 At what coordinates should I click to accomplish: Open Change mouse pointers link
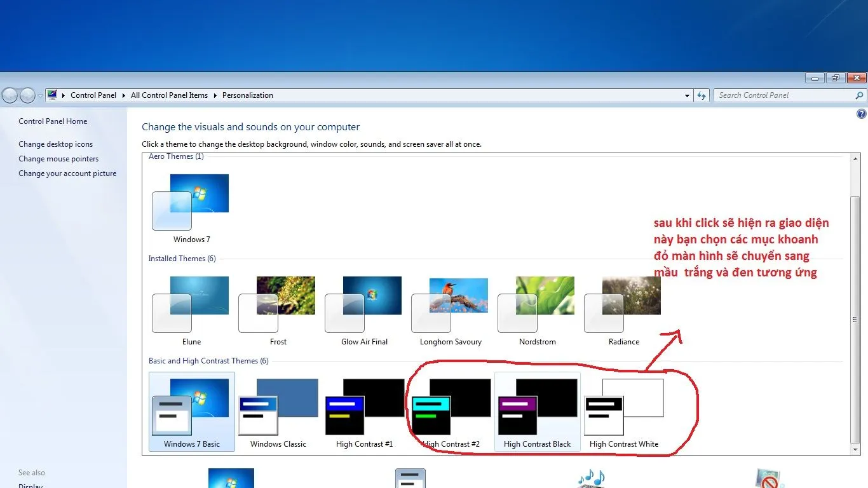tap(58, 159)
